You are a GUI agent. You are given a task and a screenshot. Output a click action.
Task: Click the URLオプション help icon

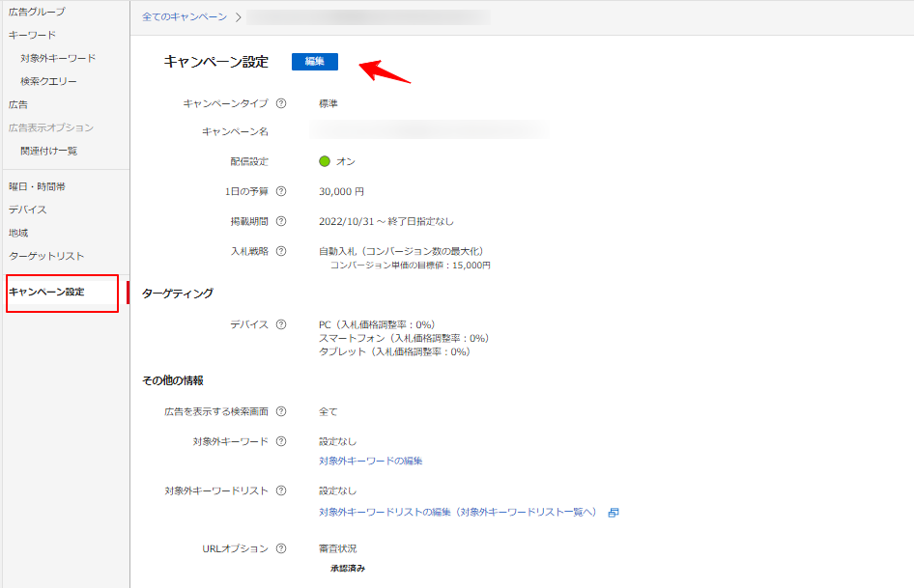click(x=281, y=548)
